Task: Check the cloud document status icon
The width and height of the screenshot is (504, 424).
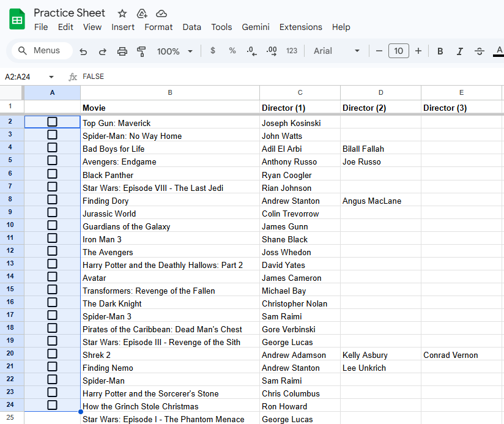Action: [x=161, y=13]
